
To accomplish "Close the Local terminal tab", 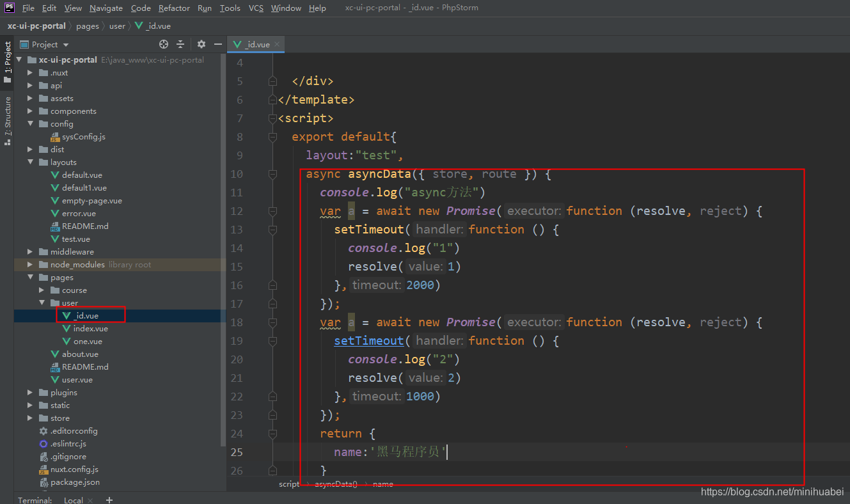I will click(90, 500).
